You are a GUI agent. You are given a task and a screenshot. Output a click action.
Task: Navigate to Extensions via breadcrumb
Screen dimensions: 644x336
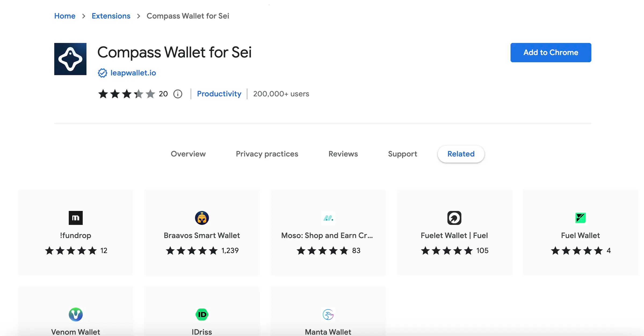point(111,16)
